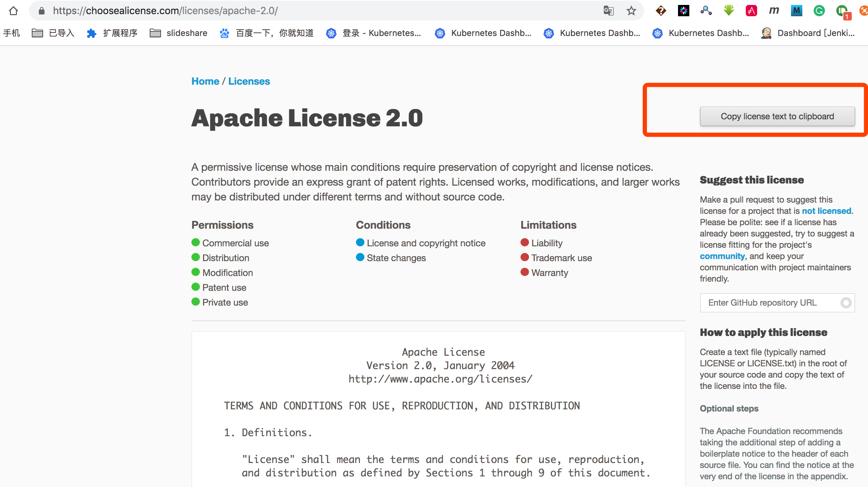868x487 pixels.
Task: Click the padlock site security icon
Action: pos(42,11)
